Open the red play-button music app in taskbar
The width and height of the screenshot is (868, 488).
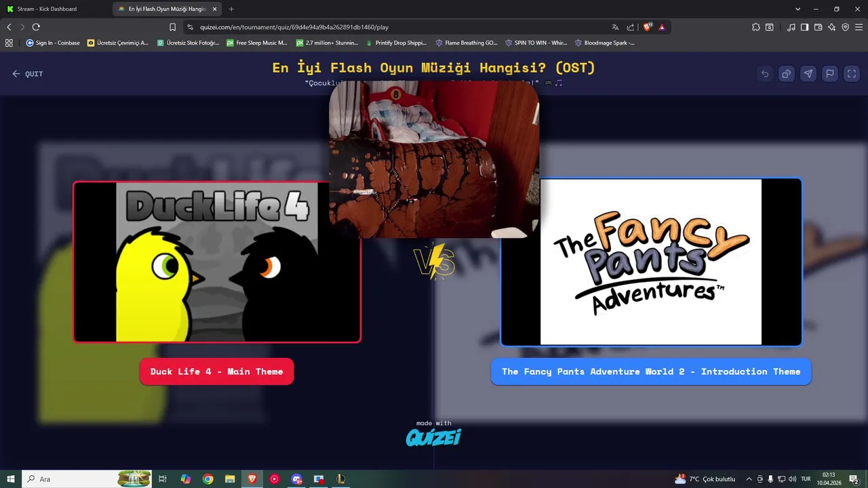274,479
